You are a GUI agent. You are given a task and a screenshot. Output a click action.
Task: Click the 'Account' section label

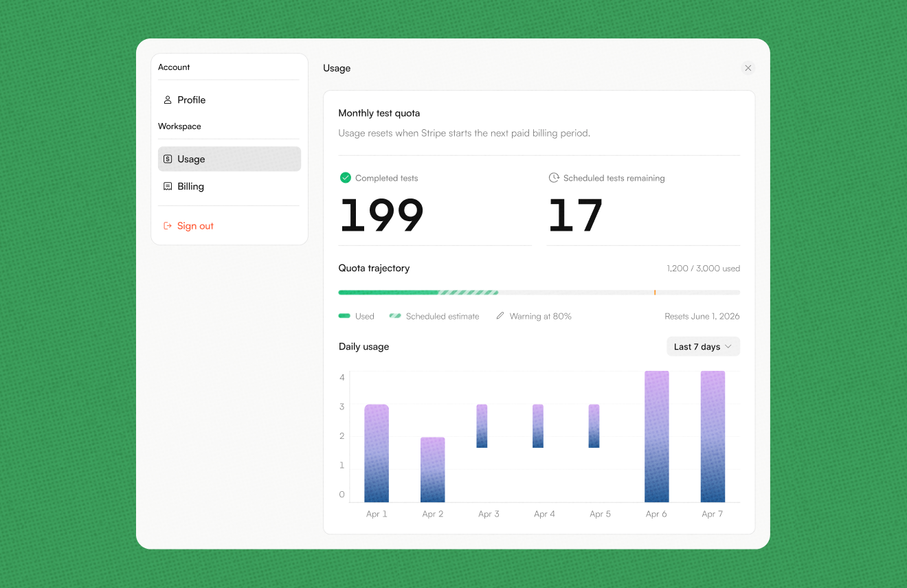[174, 67]
